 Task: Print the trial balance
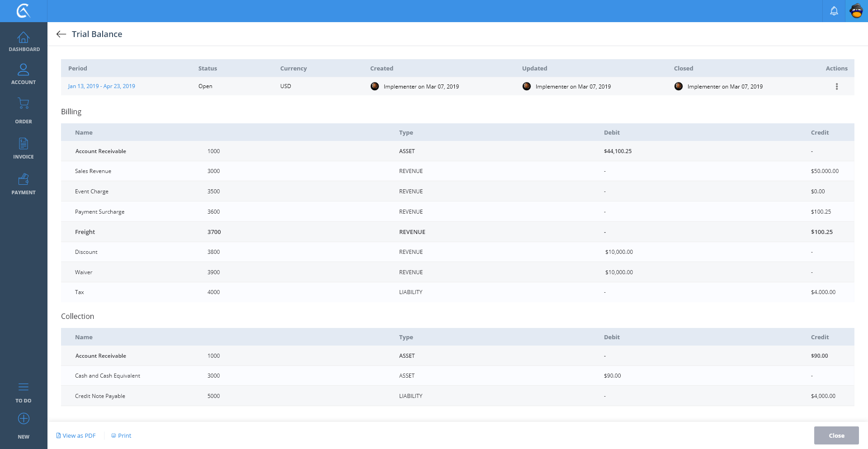pos(121,436)
